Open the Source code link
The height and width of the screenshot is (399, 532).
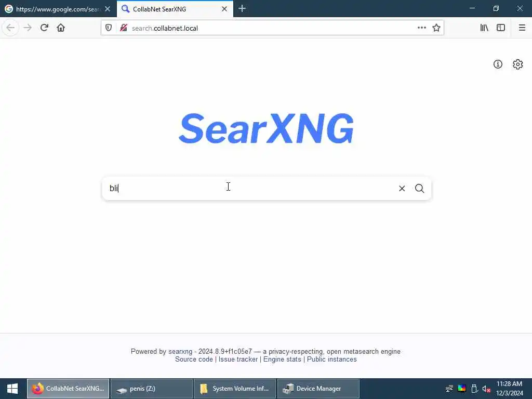(194, 360)
